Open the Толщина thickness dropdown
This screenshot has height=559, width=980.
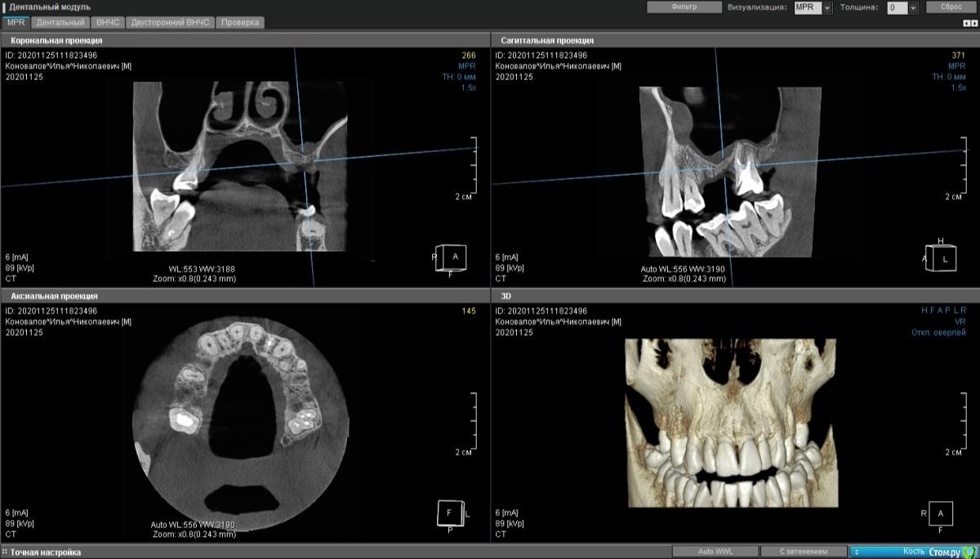coord(913,7)
